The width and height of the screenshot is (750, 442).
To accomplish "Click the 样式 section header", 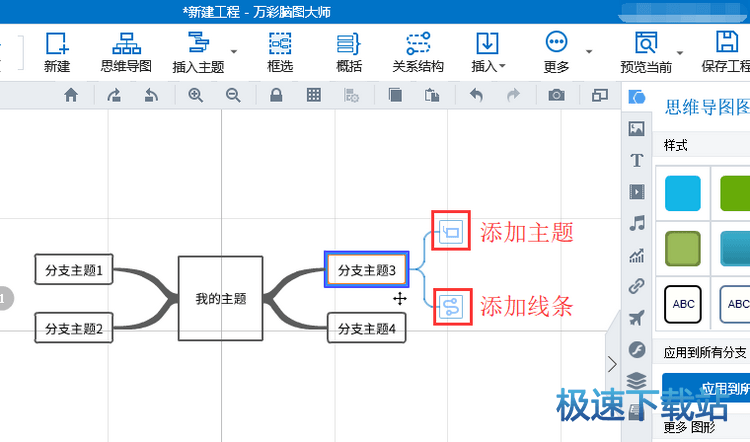I will (675, 145).
